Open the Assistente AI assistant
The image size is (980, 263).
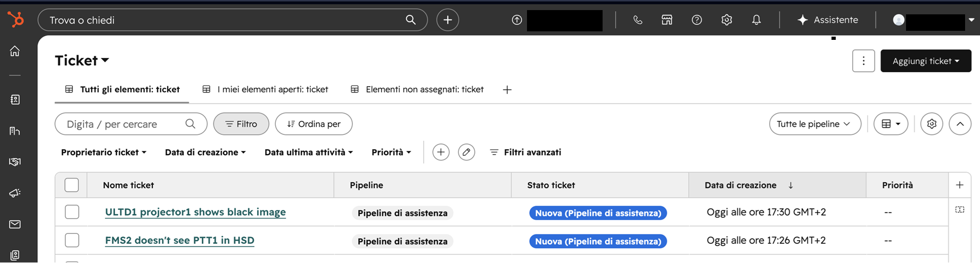tap(828, 20)
